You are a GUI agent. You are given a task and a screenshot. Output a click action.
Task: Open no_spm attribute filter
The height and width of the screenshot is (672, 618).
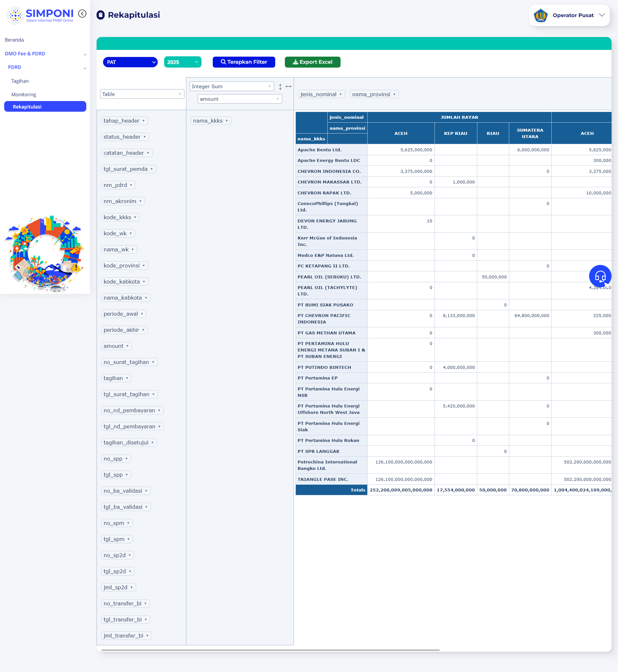(x=128, y=523)
